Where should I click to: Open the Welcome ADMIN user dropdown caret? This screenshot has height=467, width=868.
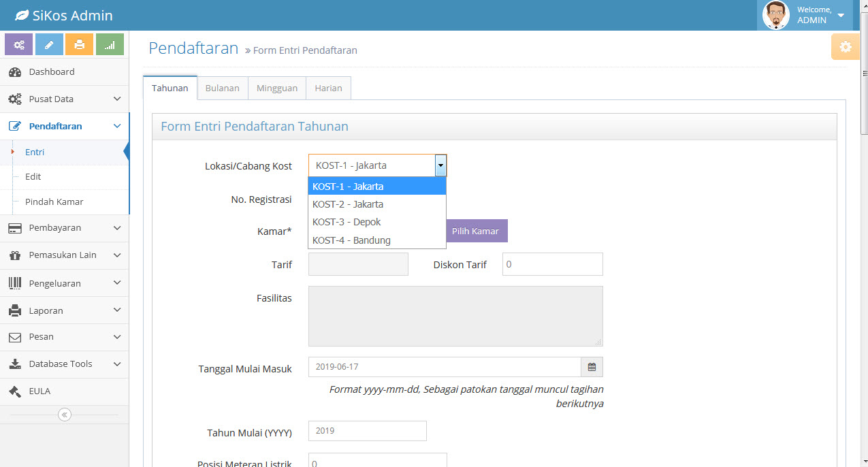click(x=841, y=16)
